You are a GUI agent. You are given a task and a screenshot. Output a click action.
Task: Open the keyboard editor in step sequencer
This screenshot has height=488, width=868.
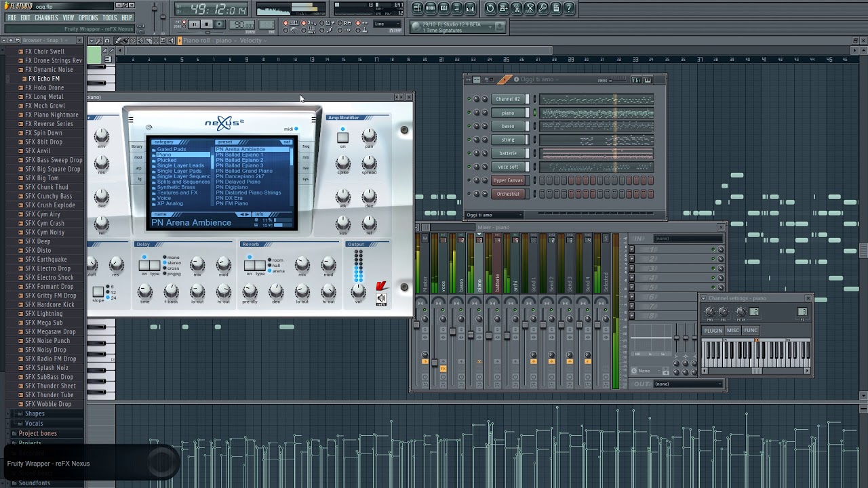click(647, 80)
